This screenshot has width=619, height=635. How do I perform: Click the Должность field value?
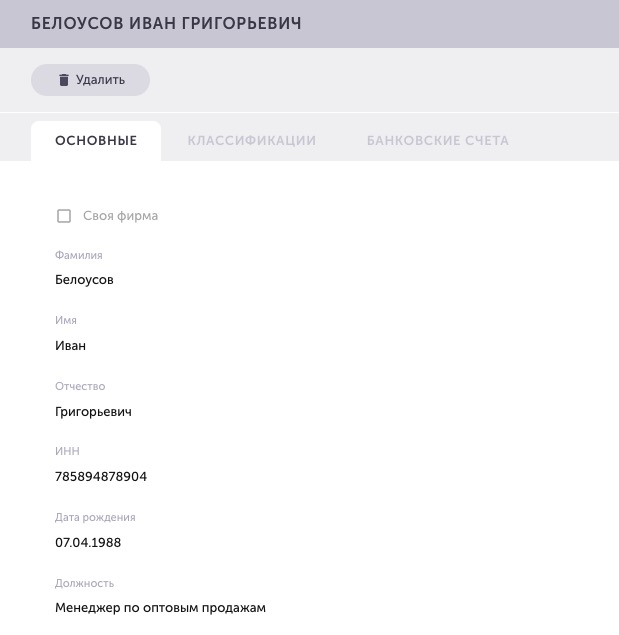point(160,608)
